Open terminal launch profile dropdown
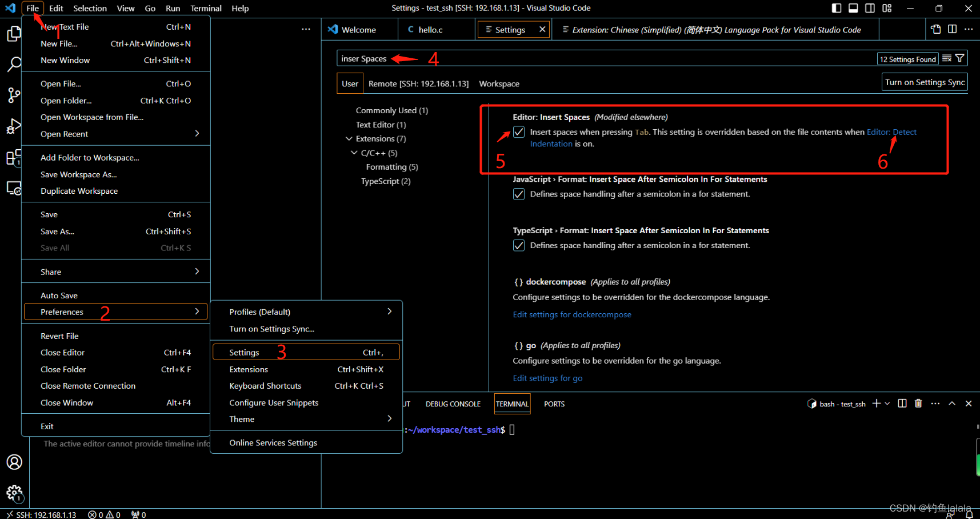 (887, 404)
